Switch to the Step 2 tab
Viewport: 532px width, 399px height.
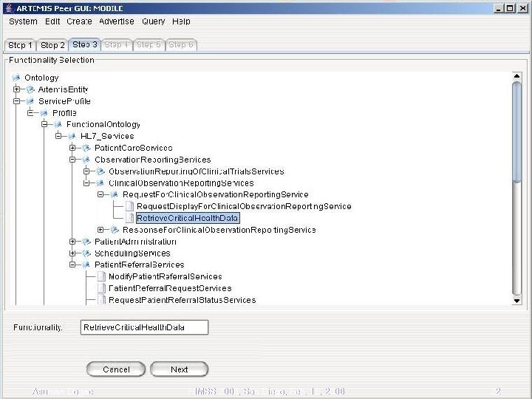tap(52, 45)
